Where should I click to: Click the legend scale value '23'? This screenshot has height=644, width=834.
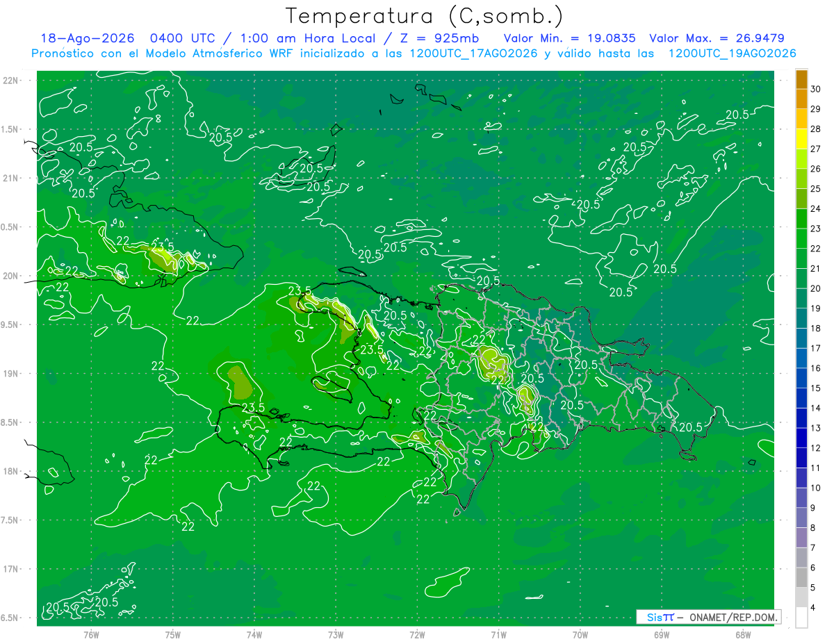[x=816, y=229]
